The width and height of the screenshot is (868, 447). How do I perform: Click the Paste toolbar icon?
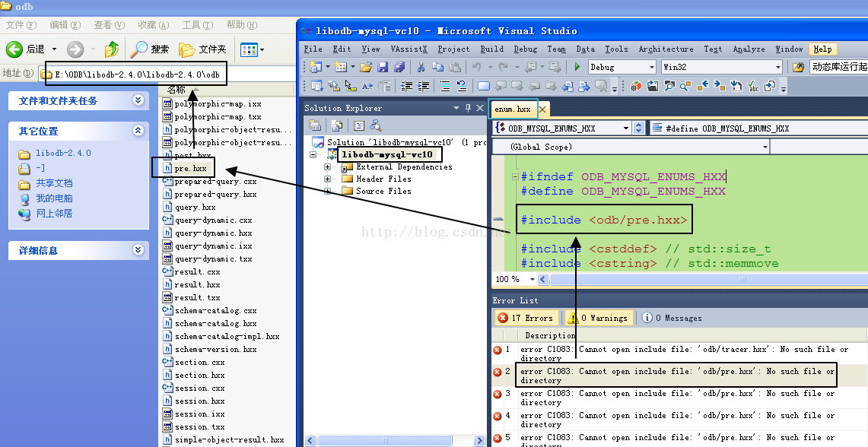point(454,67)
